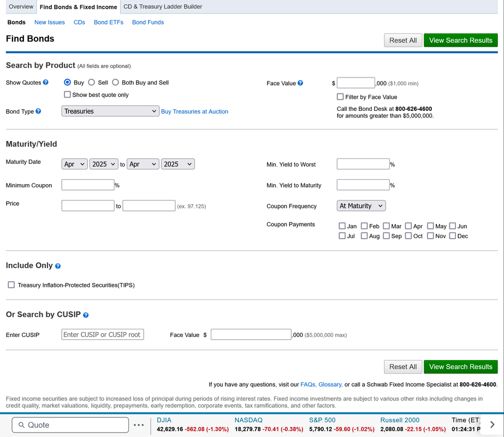
Task: Open the maturity end year dropdown
Action: pyautogui.click(x=178, y=164)
